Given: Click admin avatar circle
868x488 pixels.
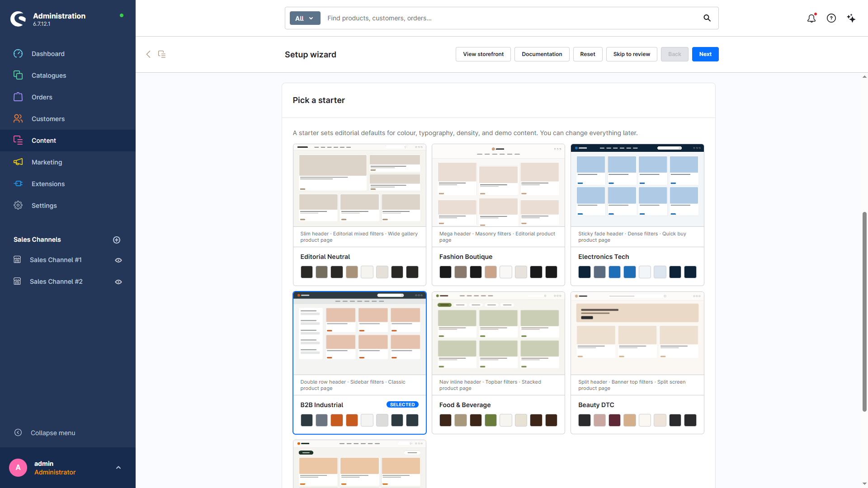Looking at the screenshot, I should pyautogui.click(x=18, y=468).
